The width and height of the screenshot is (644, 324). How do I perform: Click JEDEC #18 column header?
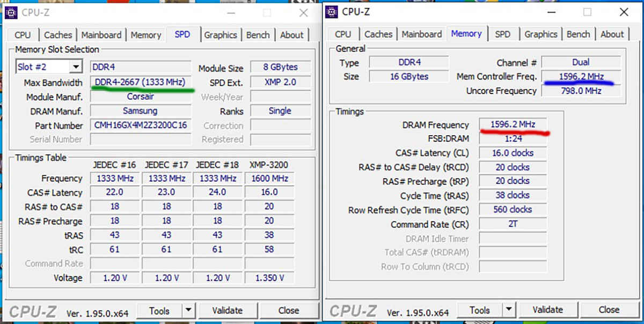tap(217, 164)
